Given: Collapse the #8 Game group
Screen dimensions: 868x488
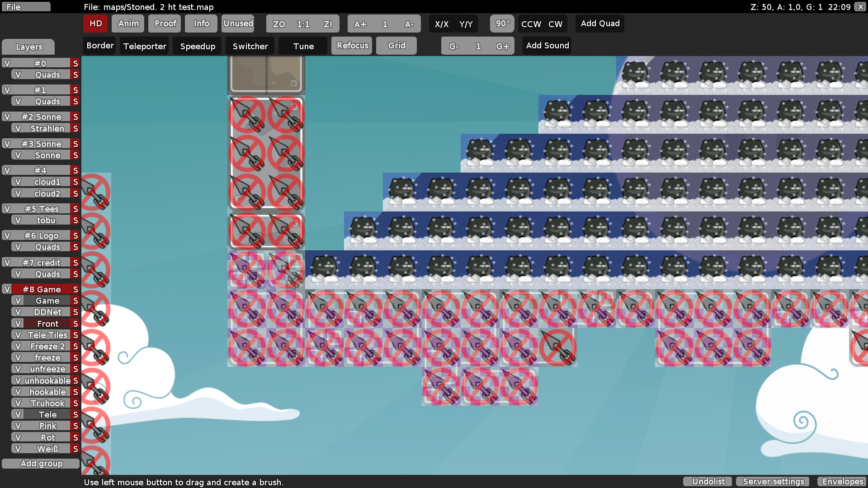Looking at the screenshot, I should click(x=43, y=289).
